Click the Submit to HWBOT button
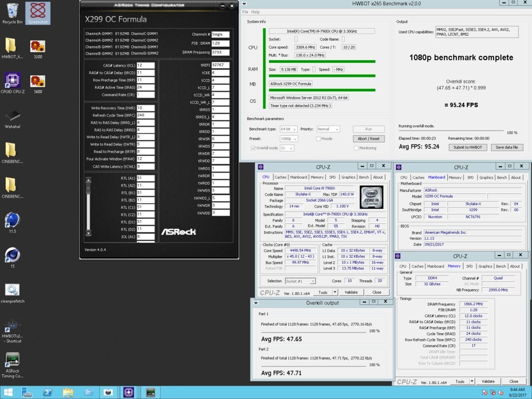The height and width of the screenshot is (399, 532). coord(469,147)
